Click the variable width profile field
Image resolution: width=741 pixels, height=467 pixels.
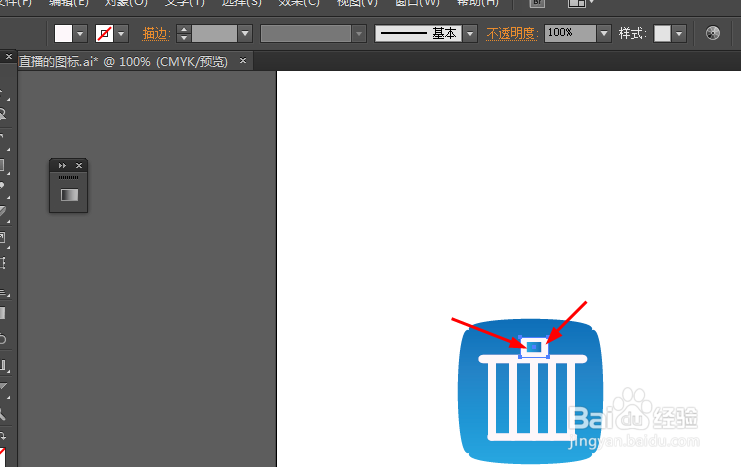coord(306,34)
